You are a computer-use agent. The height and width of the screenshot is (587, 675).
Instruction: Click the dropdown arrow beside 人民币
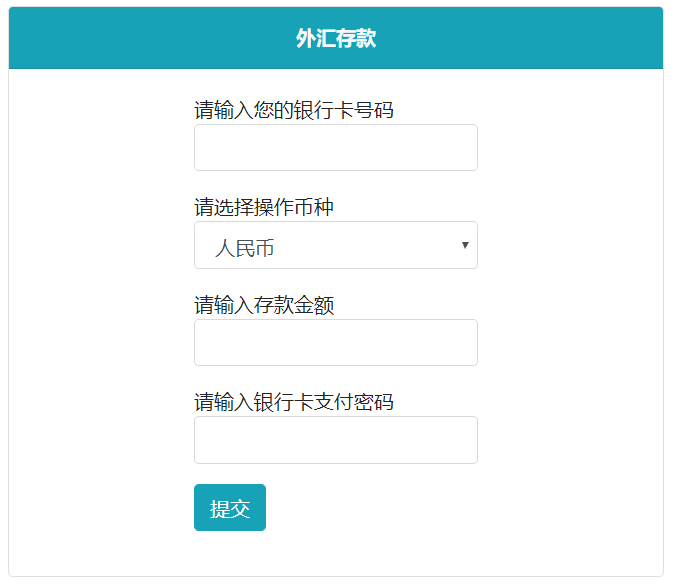tap(465, 246)
